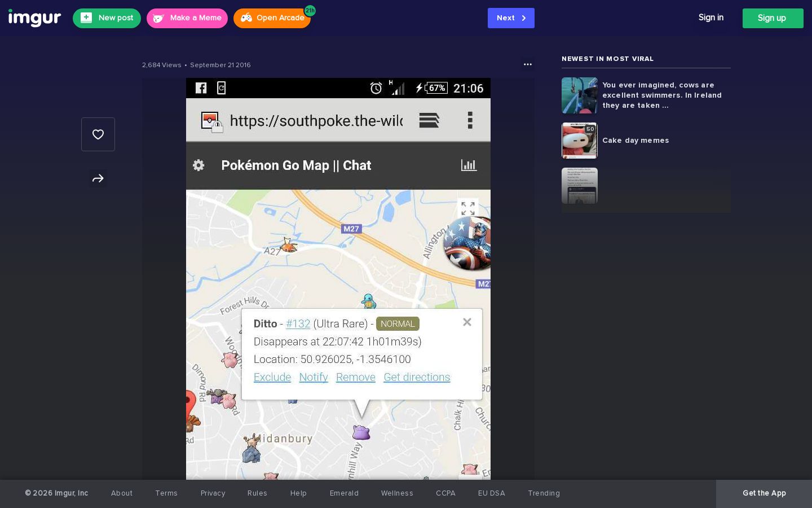812x508 pixels.
Task: Click the Remove link
Action: tap(356, 377)
